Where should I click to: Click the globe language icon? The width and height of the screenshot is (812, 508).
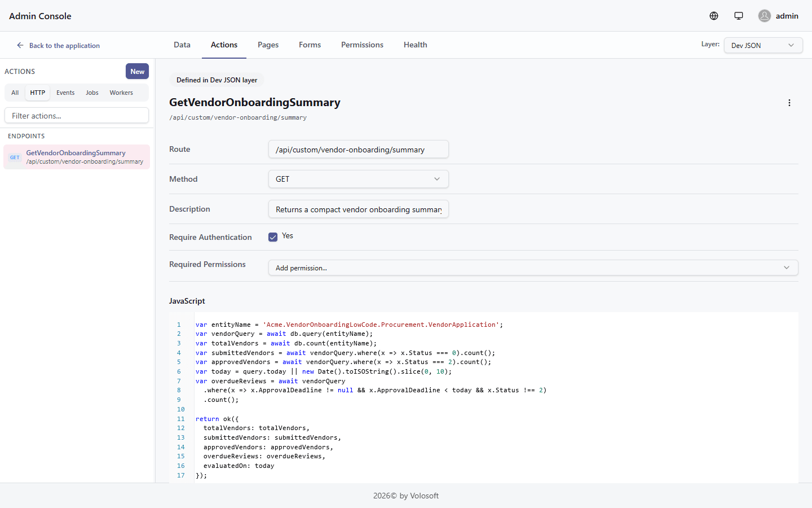click(x=714, y=16)
